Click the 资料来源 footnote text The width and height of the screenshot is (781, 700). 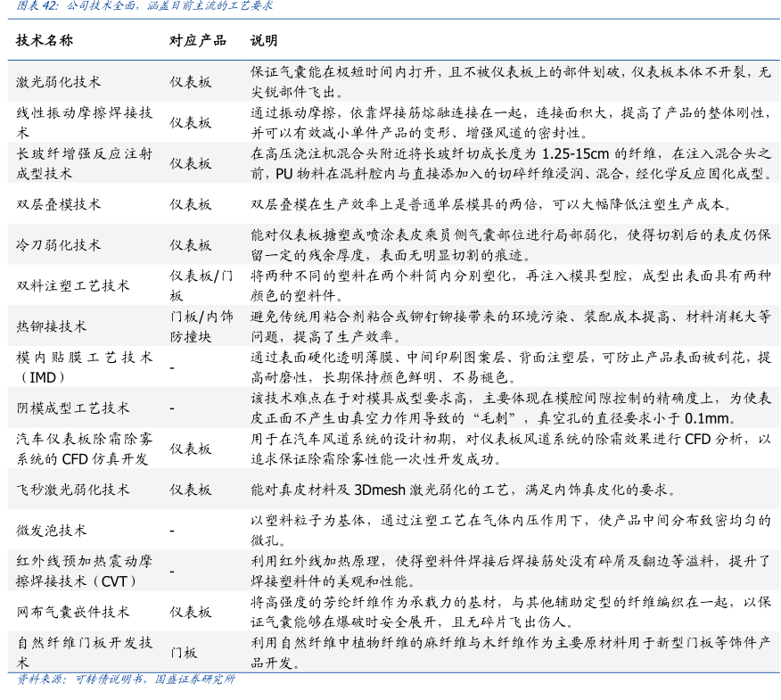click(x=126, y=679)
